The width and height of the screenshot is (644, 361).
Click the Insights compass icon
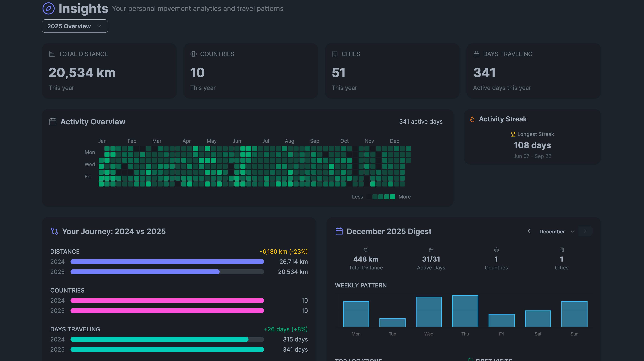tap(49, 8)
